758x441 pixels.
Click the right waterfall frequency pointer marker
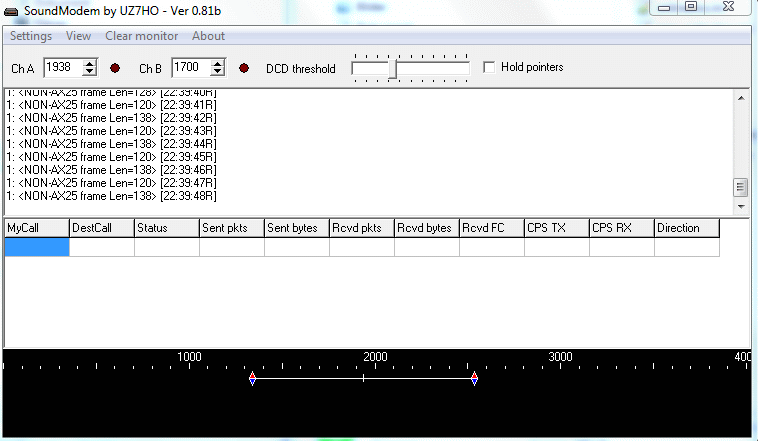pyautogui.click(x=474, y=379)
